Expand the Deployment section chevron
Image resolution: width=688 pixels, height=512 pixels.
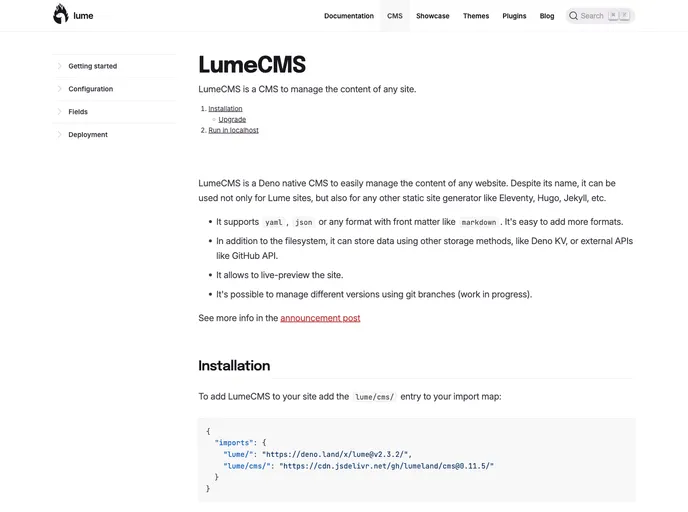pyautogui.click(x=59, y=134)
